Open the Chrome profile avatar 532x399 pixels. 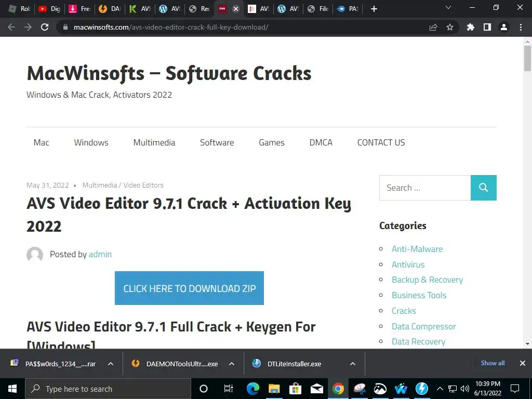pos(504,27)
